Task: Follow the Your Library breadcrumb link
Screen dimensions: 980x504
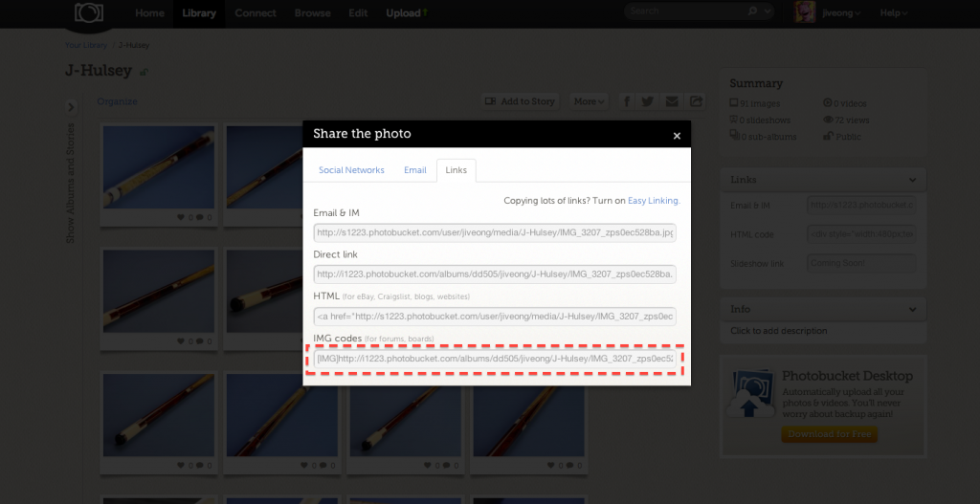Action: coord(86,46)
